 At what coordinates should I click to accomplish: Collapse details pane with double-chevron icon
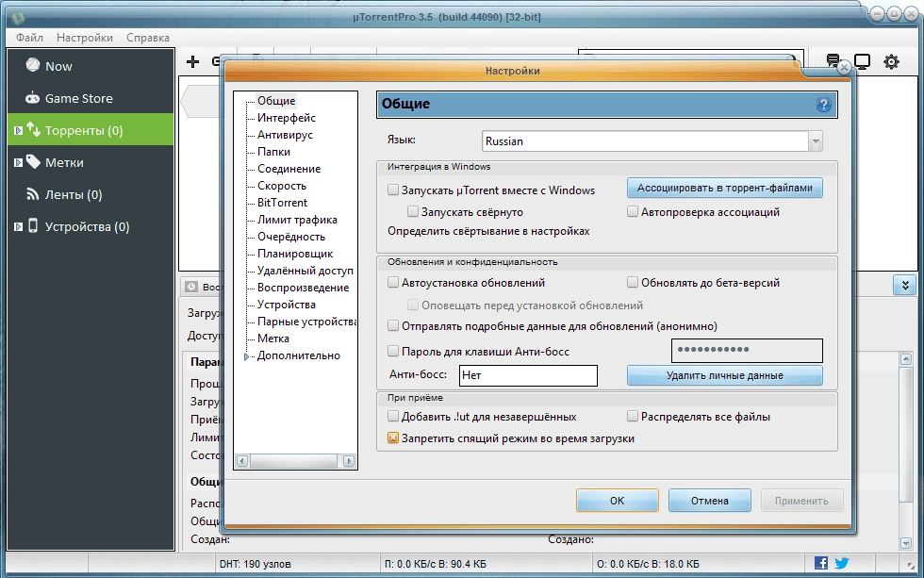tap(904, 286)
